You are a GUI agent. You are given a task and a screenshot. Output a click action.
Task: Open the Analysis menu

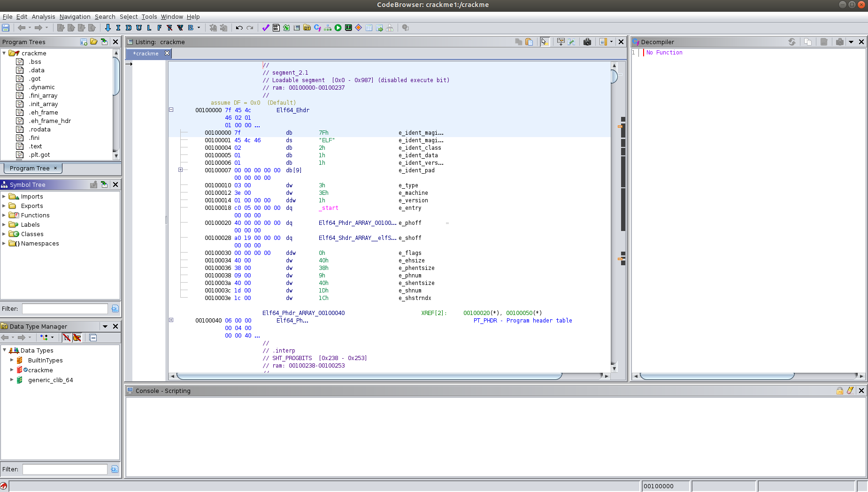pyautogui.click(x=43, y=16)
